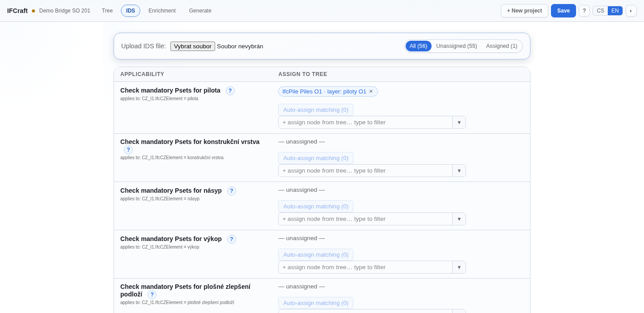Filter to Assigned (1) rules
The image size is (644, 313).
click(502, 46)
